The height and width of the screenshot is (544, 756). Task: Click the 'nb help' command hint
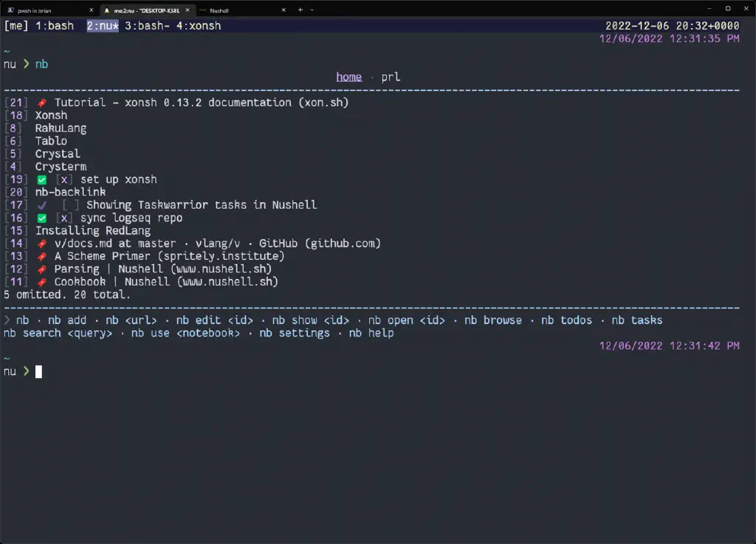371,334
